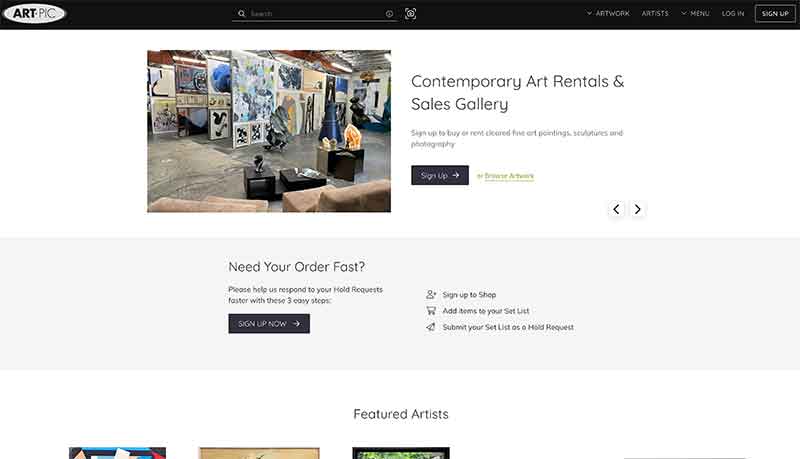This screenshot has width=800, height=459.
Task: Click the info icon in search bar
Action: 389,14
